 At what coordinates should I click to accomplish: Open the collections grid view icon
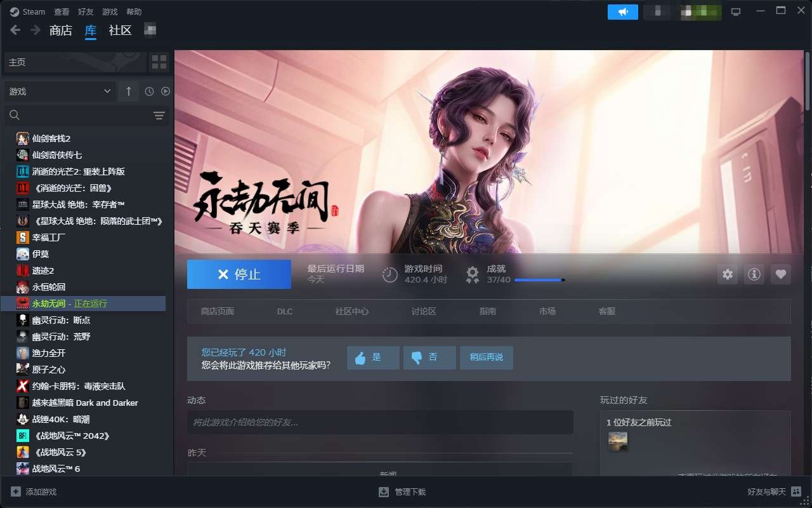(x=159, y=62)
